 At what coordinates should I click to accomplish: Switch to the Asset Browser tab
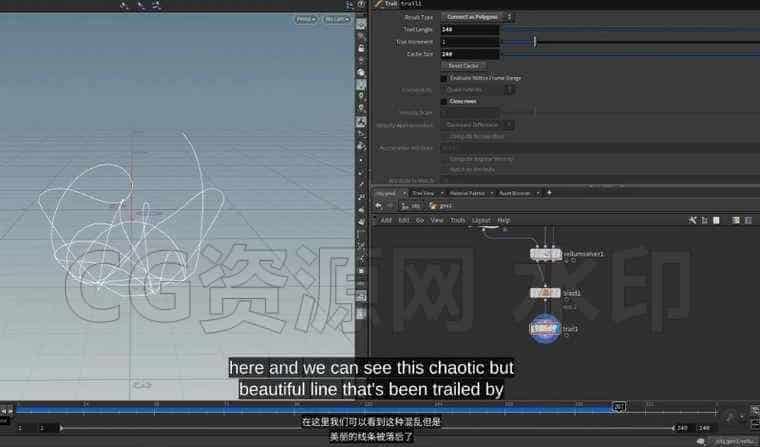click(515, 193)
